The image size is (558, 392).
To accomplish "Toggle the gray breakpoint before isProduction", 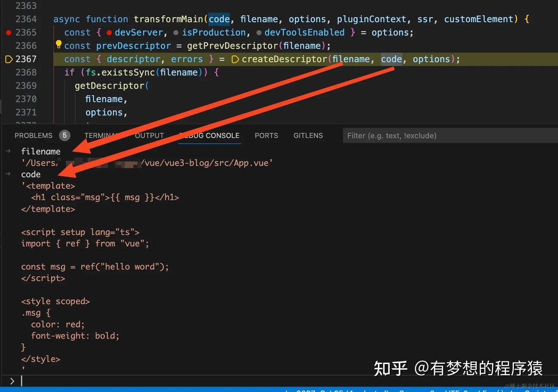I will tap(175, 33).
